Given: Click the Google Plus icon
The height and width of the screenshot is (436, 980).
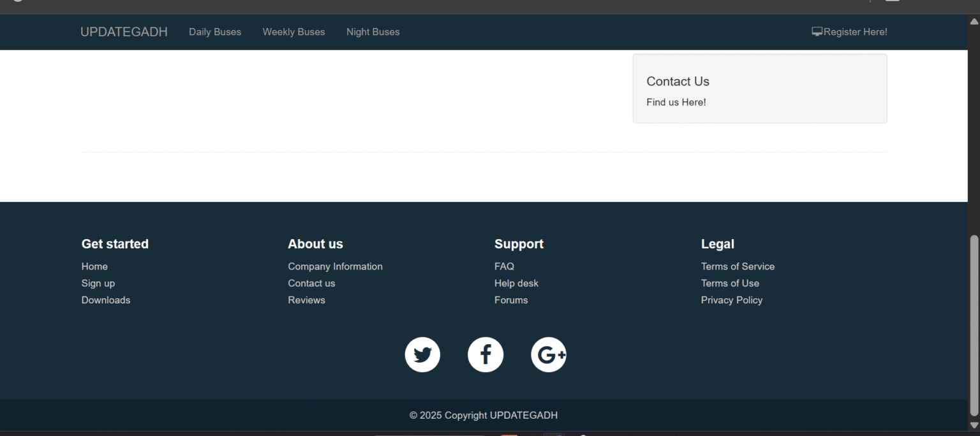Looking at the screenshot, I should click(549, 354).
